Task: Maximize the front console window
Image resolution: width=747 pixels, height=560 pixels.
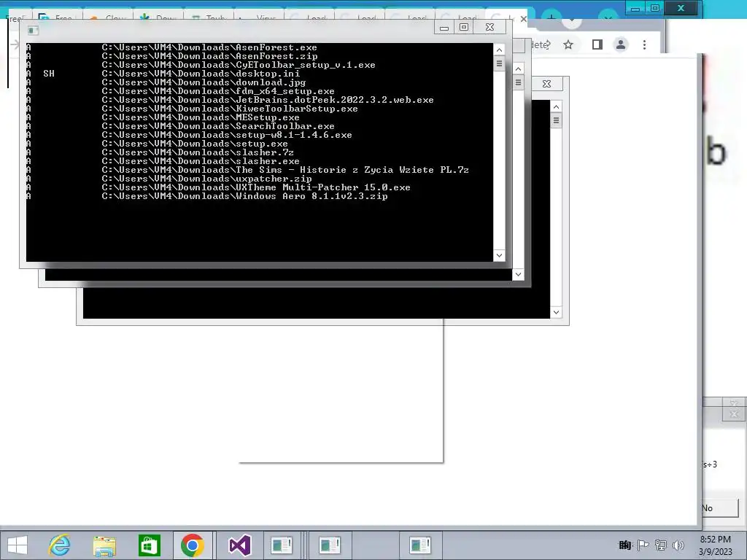Action: click(463, 28)
